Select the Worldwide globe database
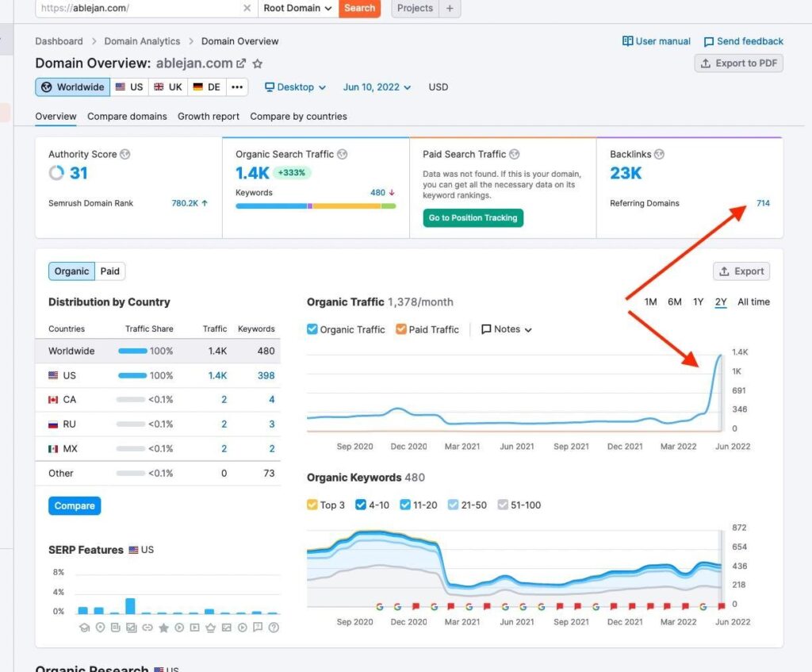The width and height of the screenshot is (812, 672). [x=73, y=87]
